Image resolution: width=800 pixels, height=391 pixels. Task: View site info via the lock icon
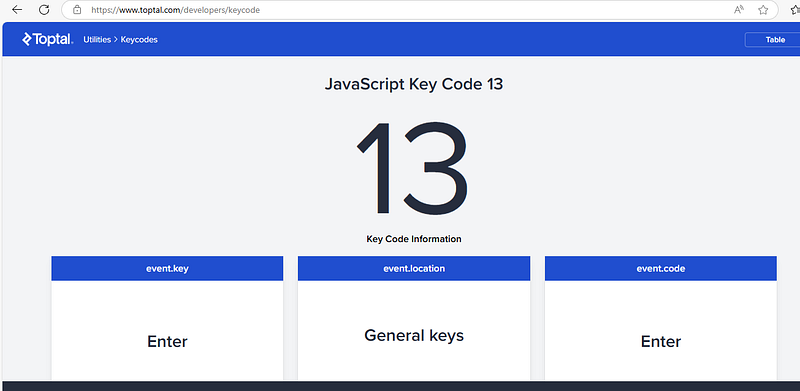click(x=77, y=10)
